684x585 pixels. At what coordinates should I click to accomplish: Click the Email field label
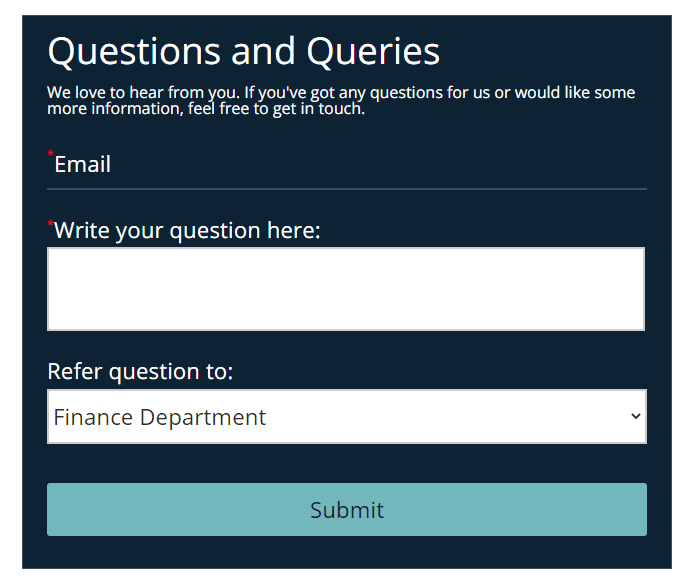click(x=82, y=165)
